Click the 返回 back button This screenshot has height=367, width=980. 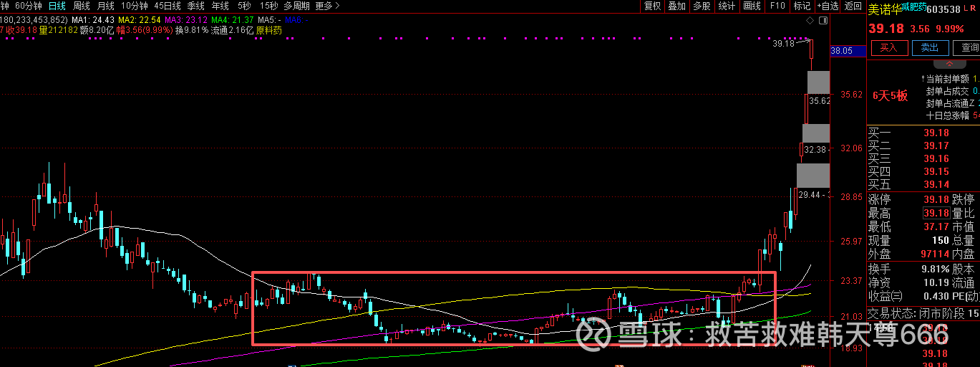(853, 6)
